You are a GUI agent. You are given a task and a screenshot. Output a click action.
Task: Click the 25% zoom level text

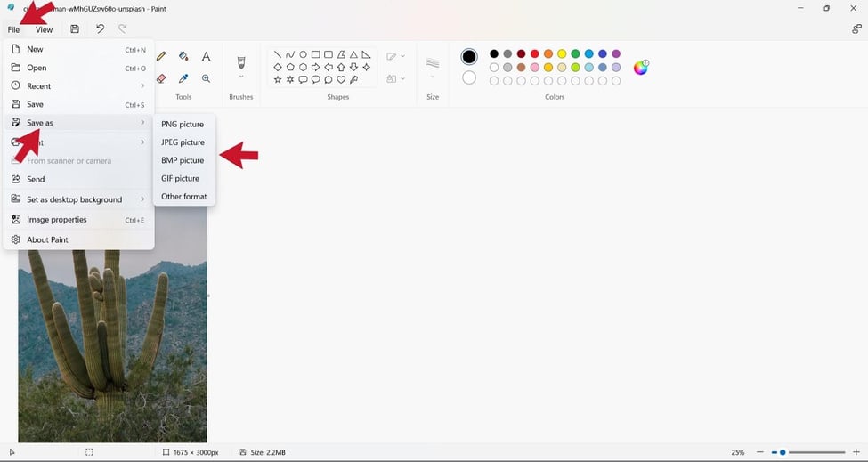tap(737, 452)
